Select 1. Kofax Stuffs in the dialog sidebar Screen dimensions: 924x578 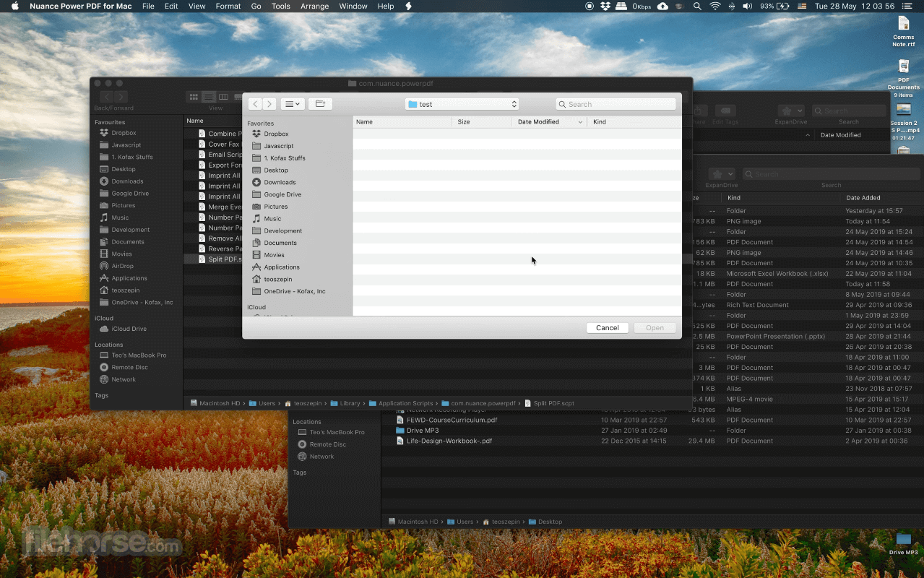[284, 158]
